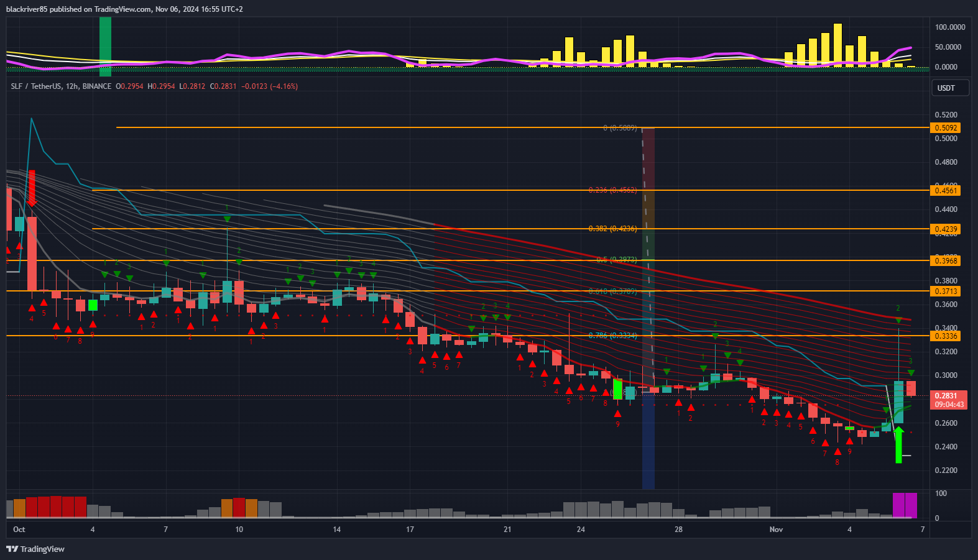Click the 0.236 (0.4562) Fibonacci level label

pyautogui.click(x=612, y=190)
